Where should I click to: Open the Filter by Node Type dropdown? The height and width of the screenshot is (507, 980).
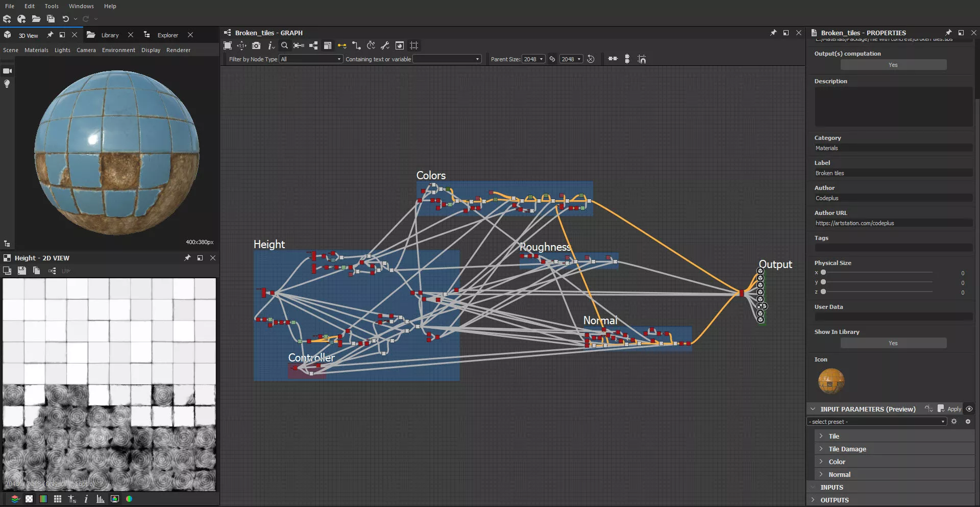[x=311, y=59]
